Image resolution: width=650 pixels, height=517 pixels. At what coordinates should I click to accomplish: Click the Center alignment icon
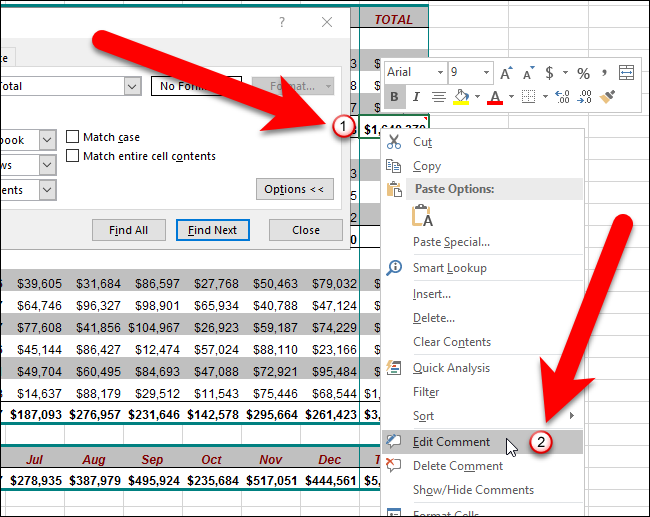pyautogui.click(x=439, y=97)
